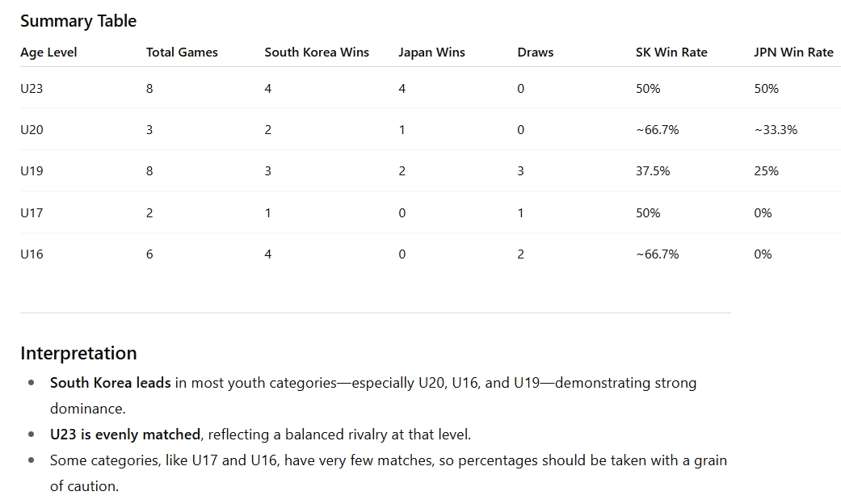
Task: Click the Summary Table heading
Action: click(x=78, y=21)
